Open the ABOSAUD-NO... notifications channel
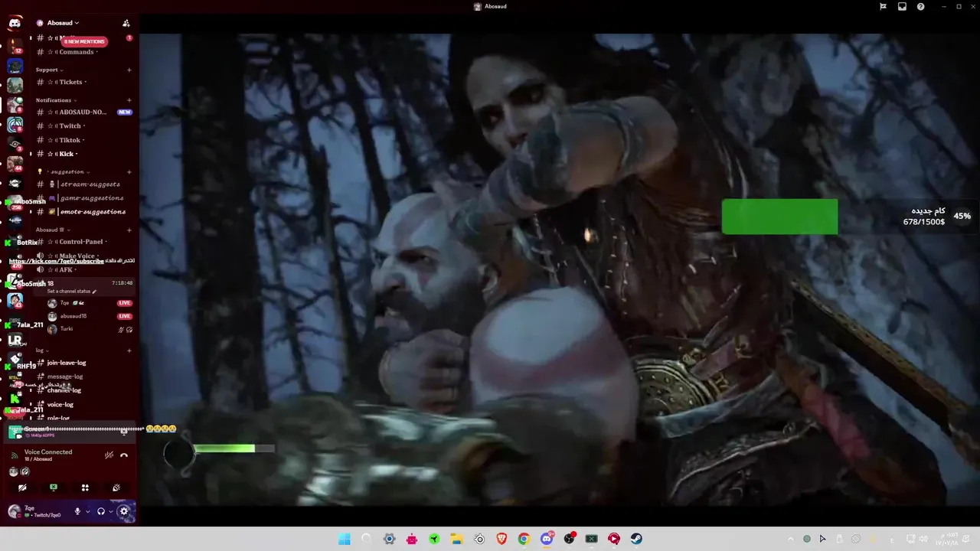Screen dimensions: 980x551 click(x=84, y=112)
